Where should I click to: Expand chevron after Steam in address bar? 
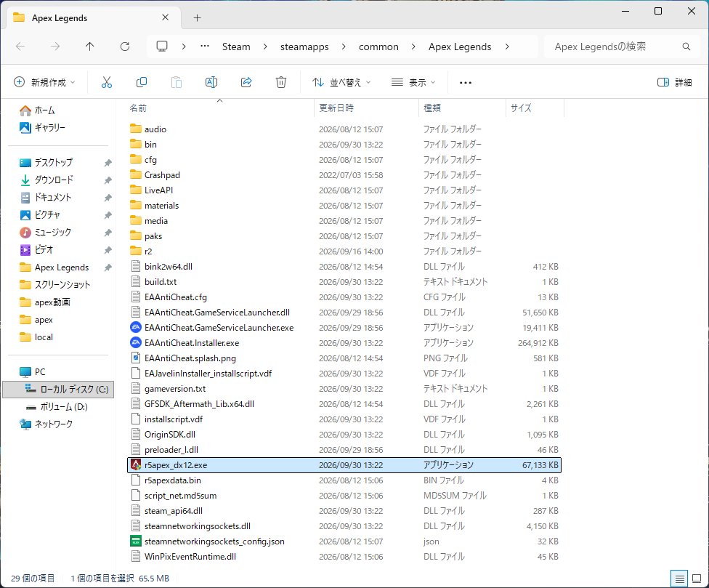[265, 47]
